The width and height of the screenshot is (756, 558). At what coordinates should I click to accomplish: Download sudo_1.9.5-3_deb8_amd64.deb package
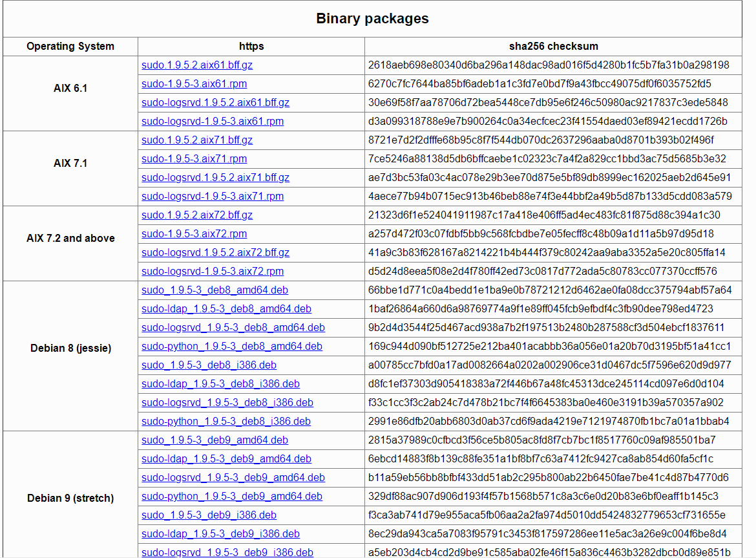tap(215, 290)
